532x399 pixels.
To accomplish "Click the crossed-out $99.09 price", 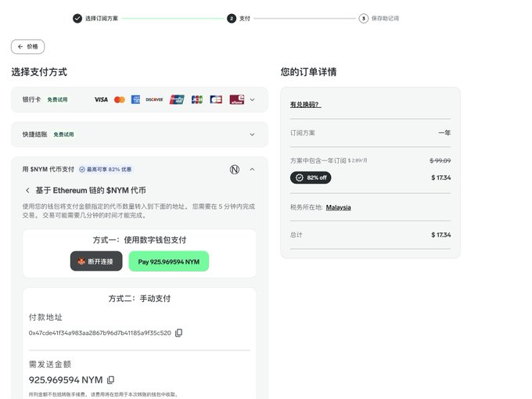I will coord(440,160).
